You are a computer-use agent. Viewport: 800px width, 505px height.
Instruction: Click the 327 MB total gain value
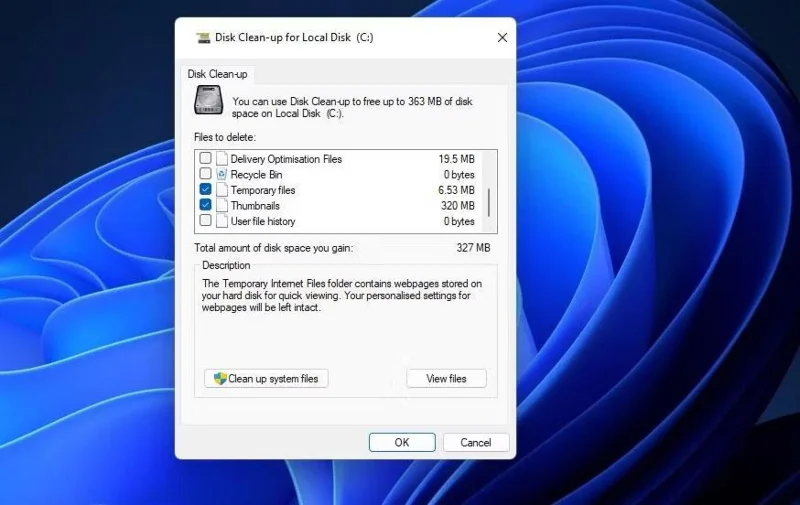pyautogui.click(x=473, y=248)
